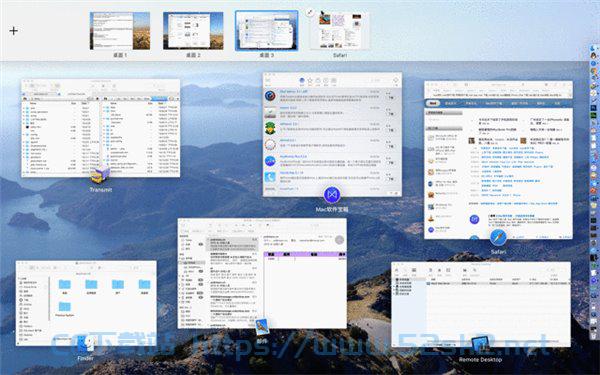Click 下载 button for first app in Mac软件宝箱
This screenshot has height=375, width=600.
click(x=391, y=98)
